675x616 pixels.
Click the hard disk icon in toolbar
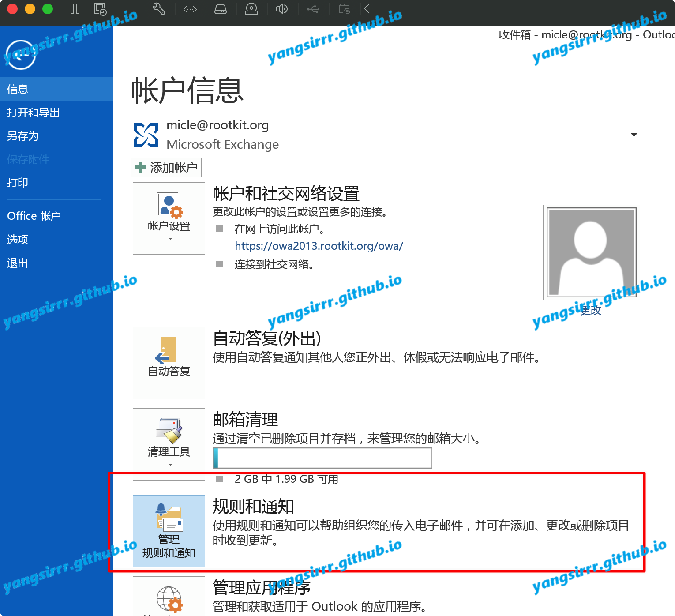[221, 9]
